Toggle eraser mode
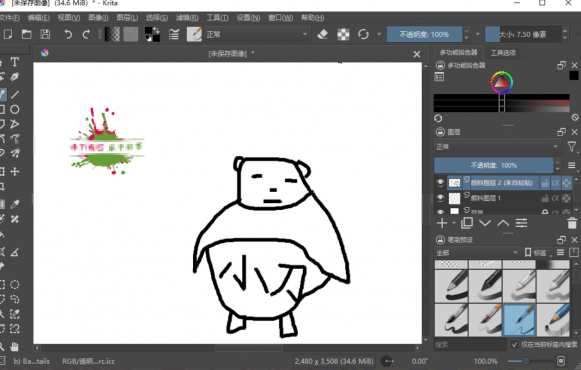The image size is (581, 370). [x=322, y=34]
